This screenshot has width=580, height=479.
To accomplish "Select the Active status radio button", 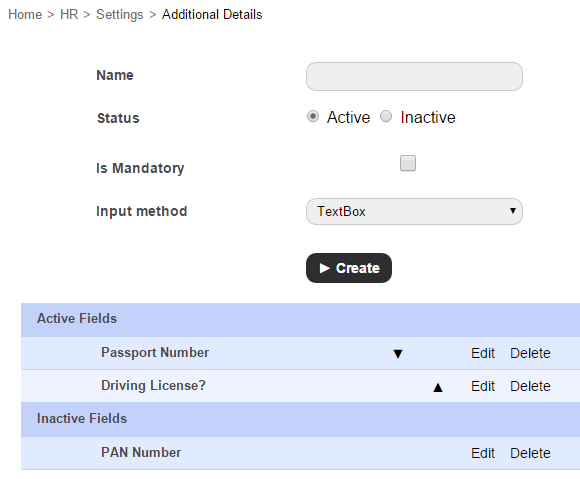I will click(x=313, y=117).
